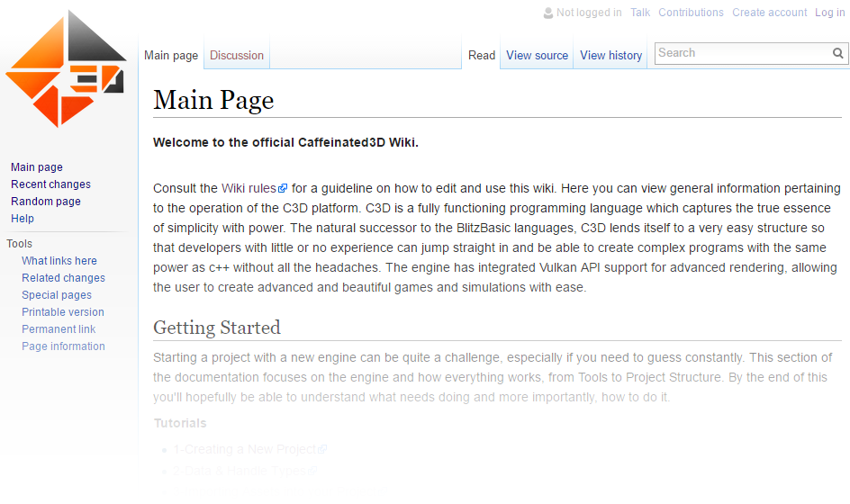This screenshot has width=850, height=504.
Task: Switch to the Discussion tab
Action: (x=236, y=55)
